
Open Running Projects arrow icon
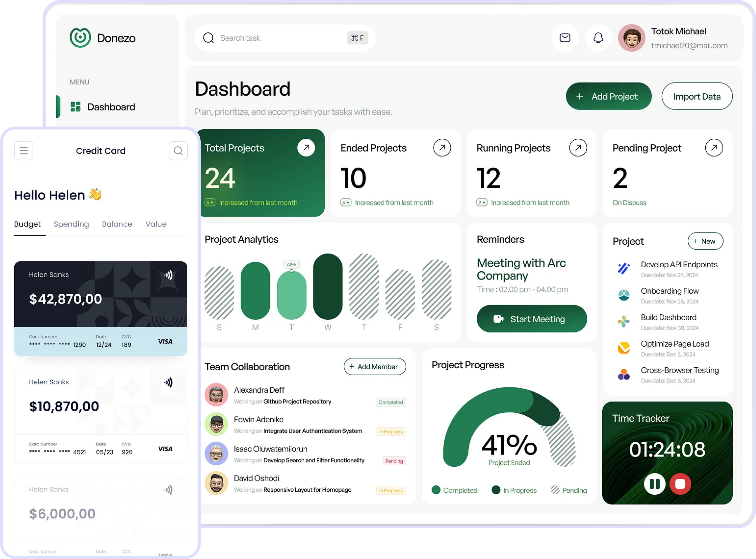click(578, 148)
